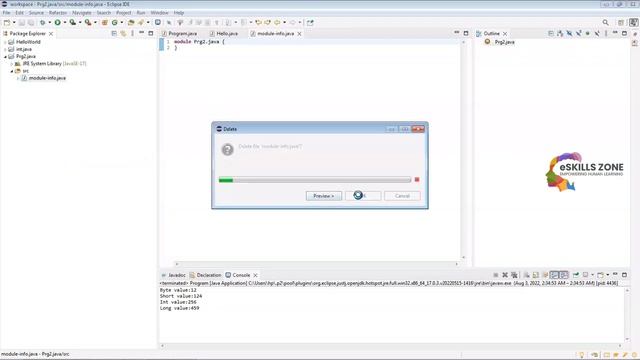Toggle Hide Static Members in Outline toolbar
Viewport: 640px width, 360px height.
click(x=579, y=33)
